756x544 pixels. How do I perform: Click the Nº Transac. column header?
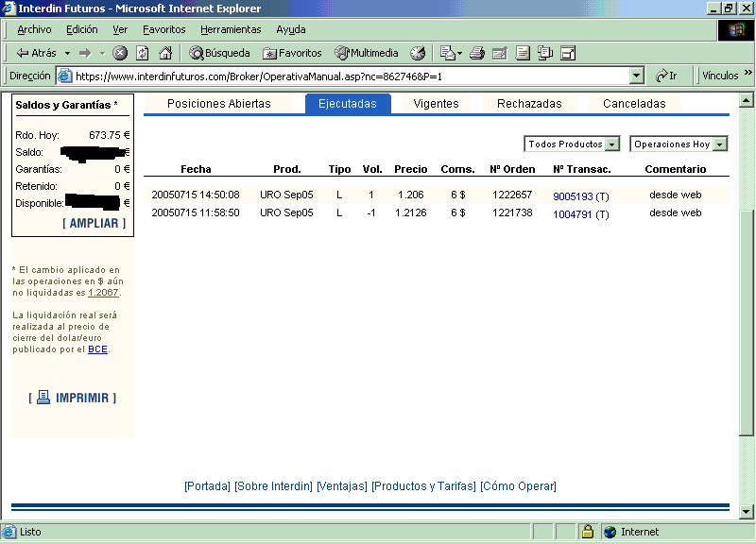pos(582,169)
